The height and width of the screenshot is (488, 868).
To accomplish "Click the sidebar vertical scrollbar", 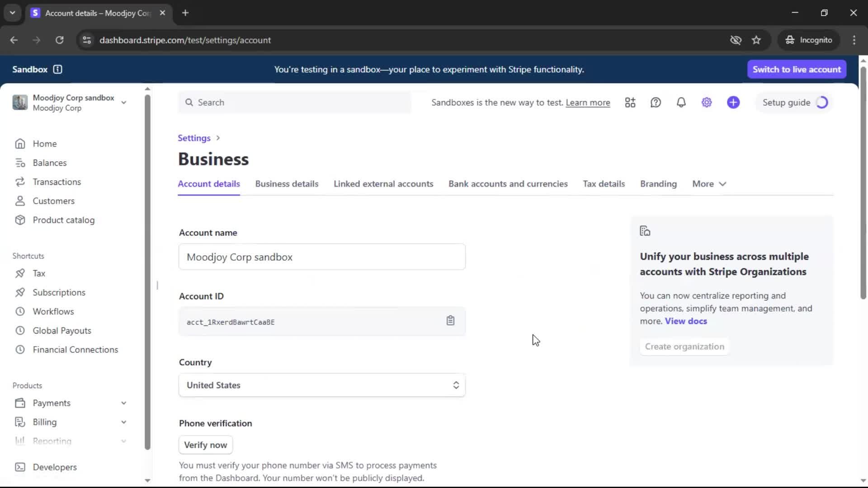I will [x=147, y=272].
